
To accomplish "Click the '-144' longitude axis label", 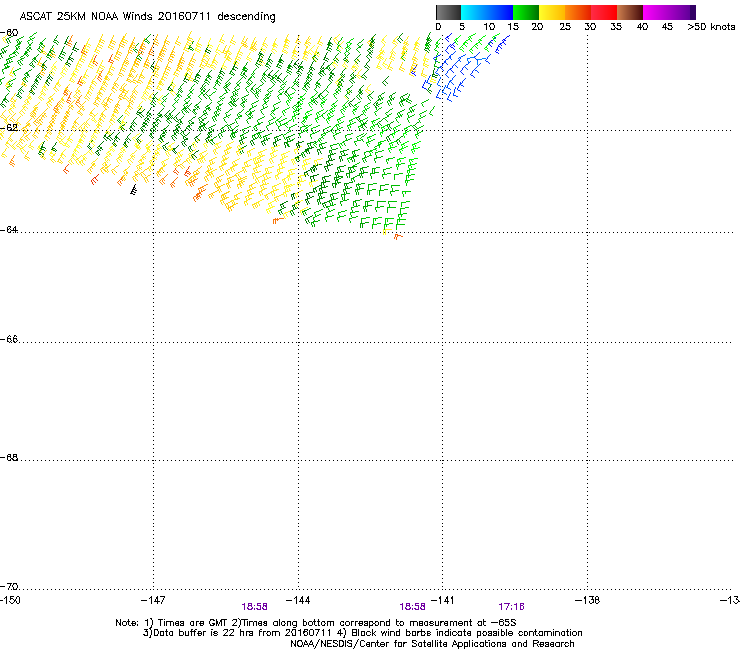I will tap(298, 600).
